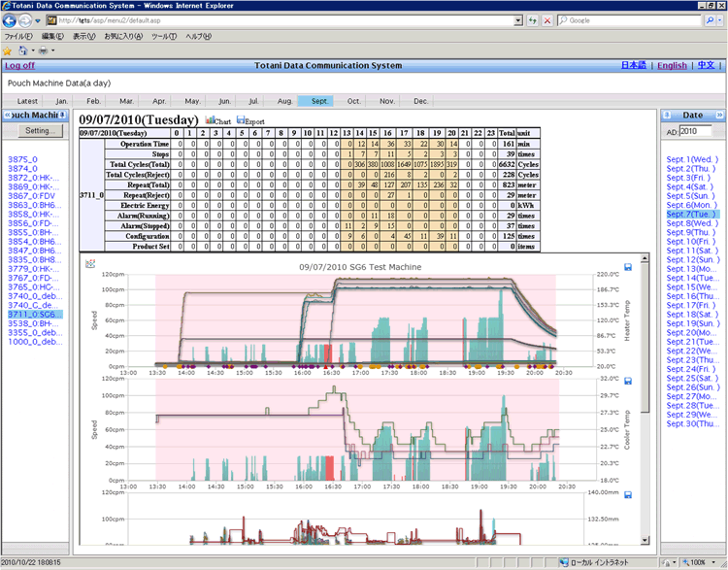Click the Home page icon
Screen dimensions: 728x570
pos(22,50)
